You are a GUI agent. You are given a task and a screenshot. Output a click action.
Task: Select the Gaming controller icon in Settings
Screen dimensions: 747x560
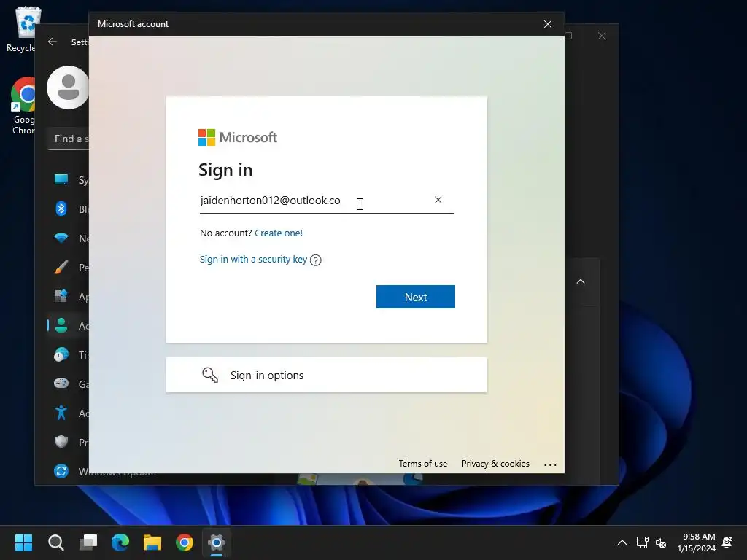pos(61,384)
